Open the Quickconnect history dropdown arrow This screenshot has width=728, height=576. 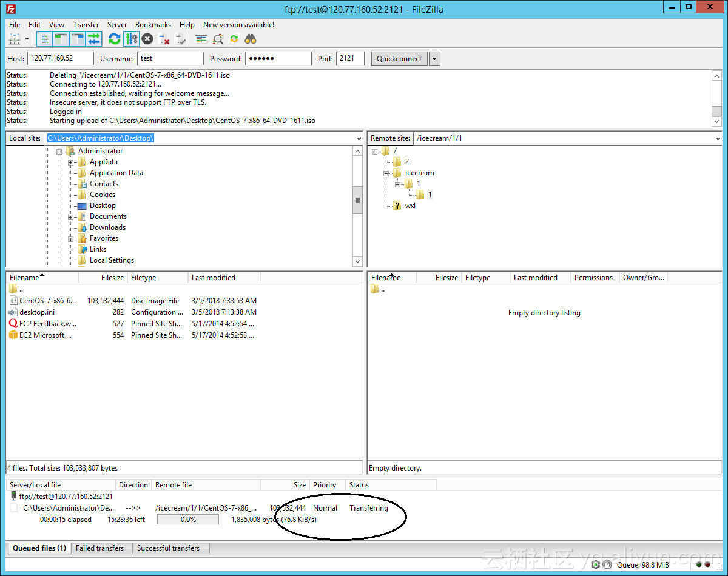(x=434, y=59)
